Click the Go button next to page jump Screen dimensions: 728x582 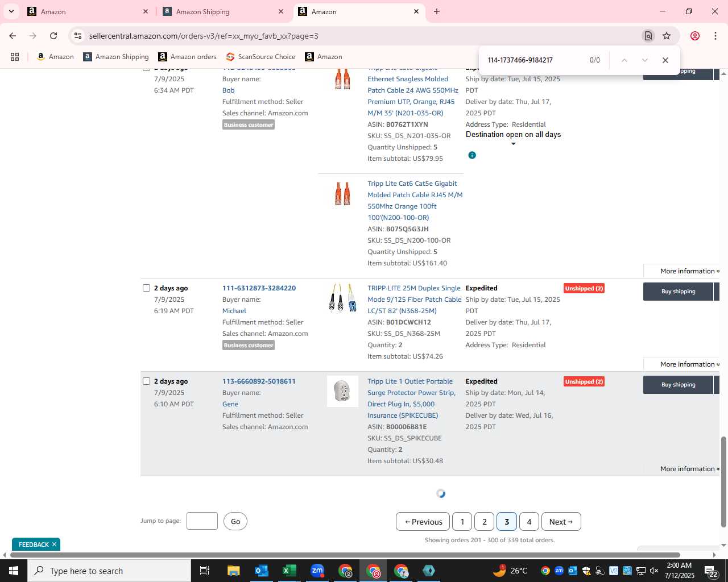(x=235, y=521)
